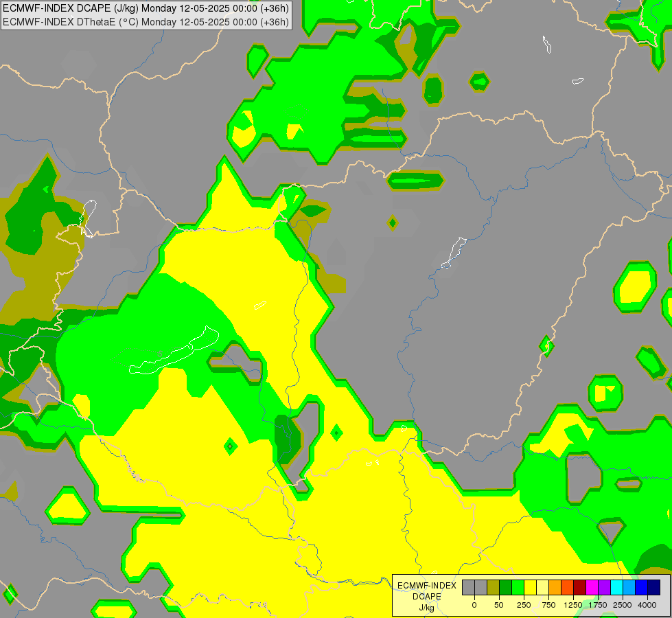This screenshot has height=618, width=672.
Task: Click the olive swatch in the DCAPE legend
Action: [494, 587]
